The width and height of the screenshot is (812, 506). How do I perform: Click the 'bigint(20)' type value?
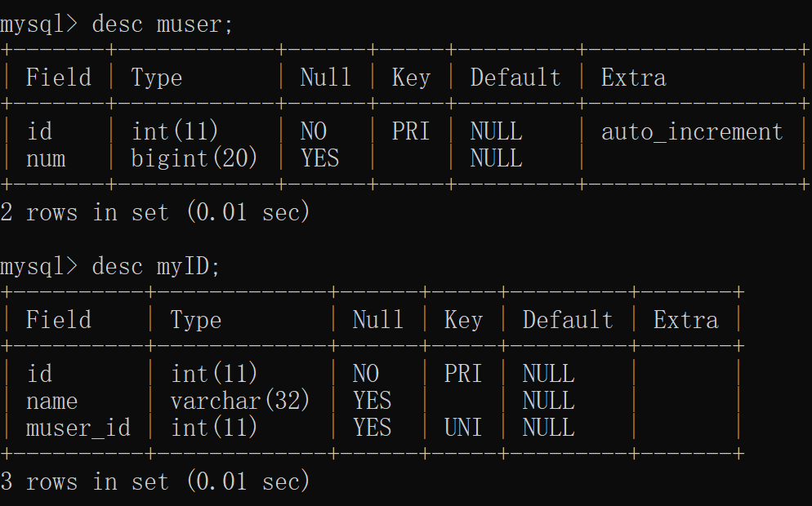pyautogui.click(x=194, y=158)
